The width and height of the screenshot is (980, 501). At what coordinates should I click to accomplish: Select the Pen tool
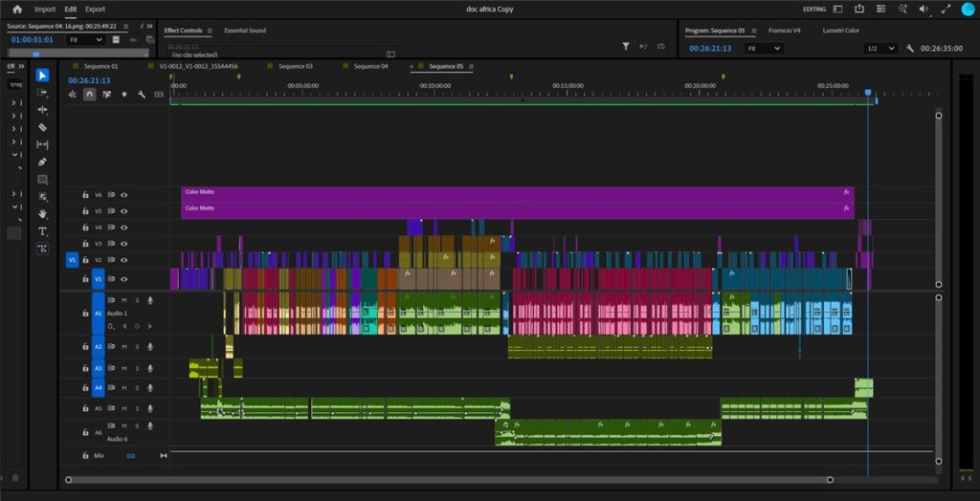[42, 163]
